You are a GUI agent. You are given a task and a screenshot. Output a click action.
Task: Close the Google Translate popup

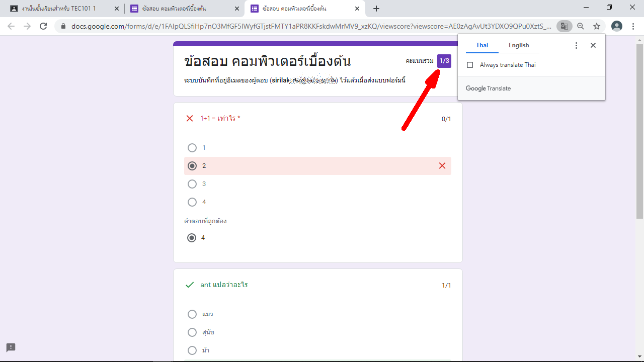[593, 45]
